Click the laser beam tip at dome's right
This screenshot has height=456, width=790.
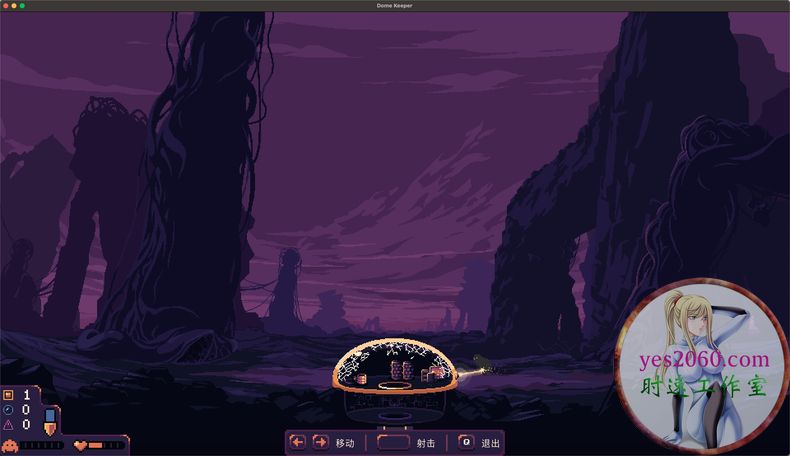(484, 370)
